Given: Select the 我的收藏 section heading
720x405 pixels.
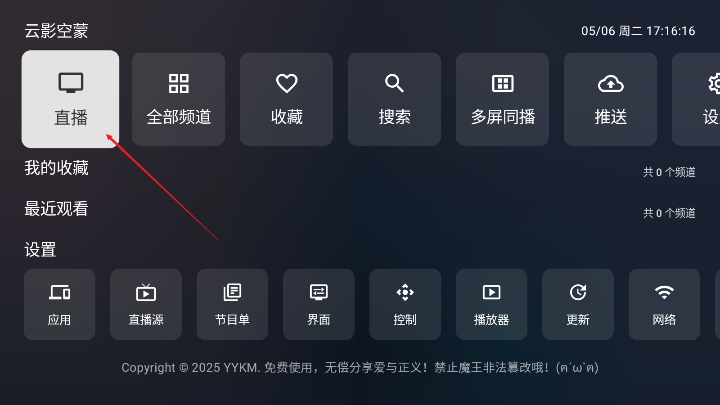Looking at the screenshot, I should (56, 168).
